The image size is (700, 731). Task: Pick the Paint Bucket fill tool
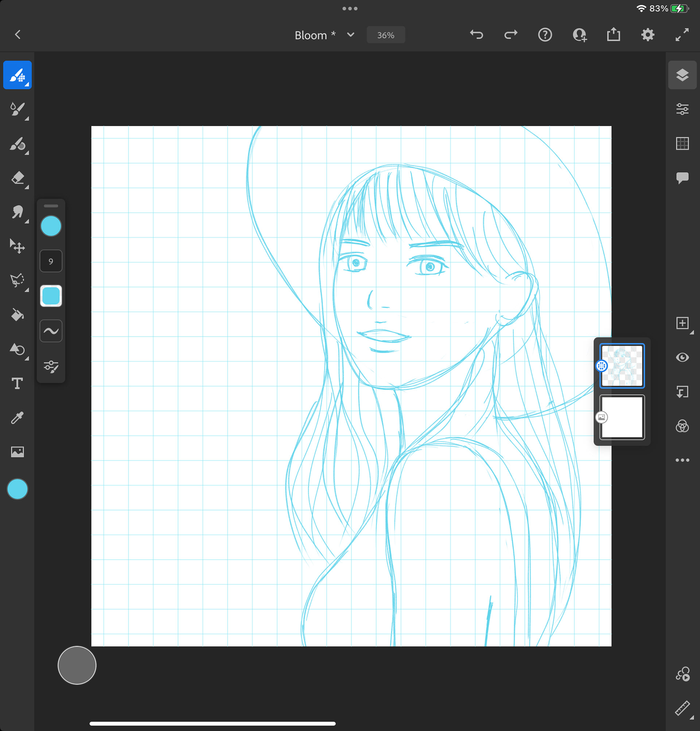(x=17, y=315)
